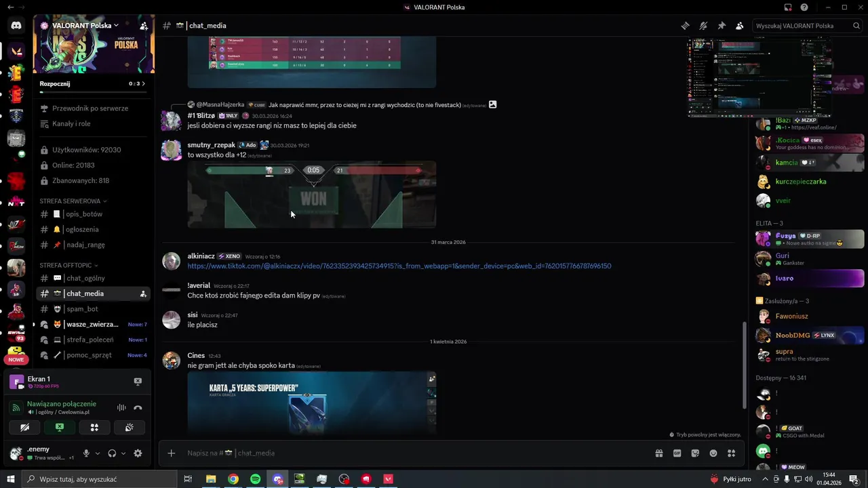
Task: Toggle camera in voice panel
Action: 25,427
